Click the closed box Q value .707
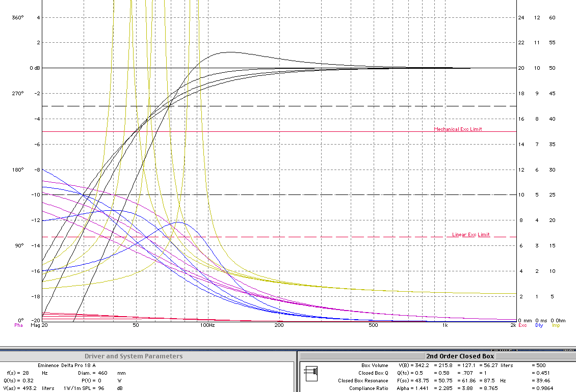 click(x=467, y=373)
